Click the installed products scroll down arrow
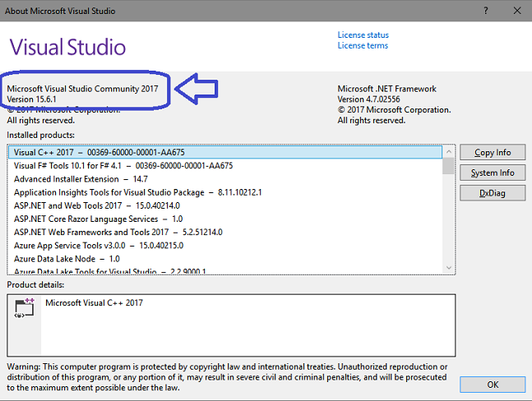The height and width of the screenshot is (401, 532). (448, 268)
